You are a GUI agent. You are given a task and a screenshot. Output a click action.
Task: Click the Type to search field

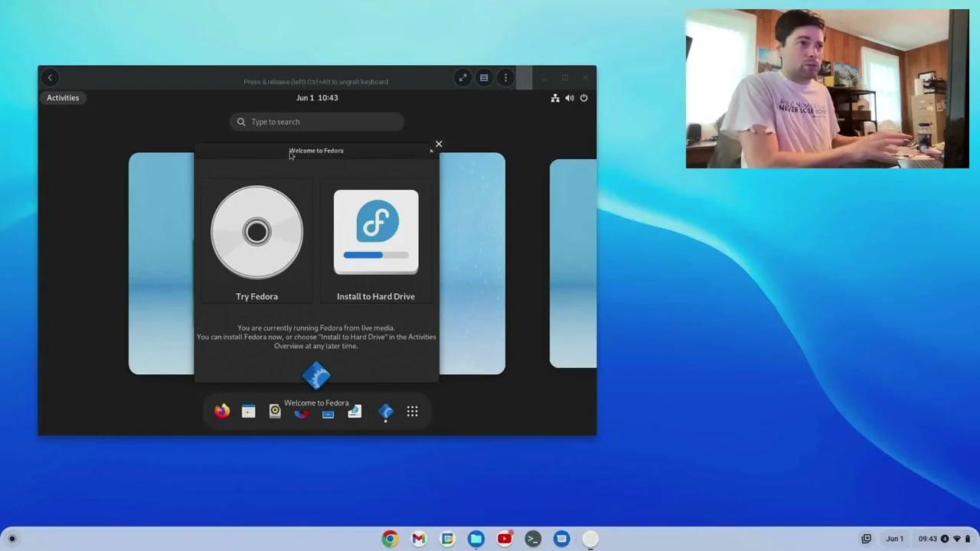[x=316, y=121]
